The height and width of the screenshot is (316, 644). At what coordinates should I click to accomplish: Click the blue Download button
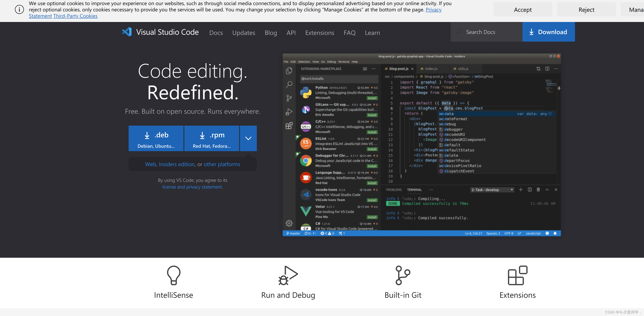coord(549,32)
